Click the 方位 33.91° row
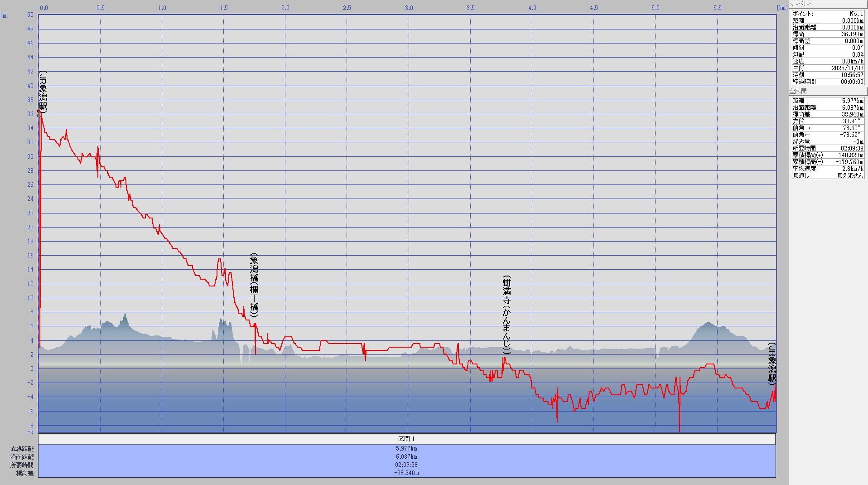This screenshot has height=485, width=868. [827, 121]
